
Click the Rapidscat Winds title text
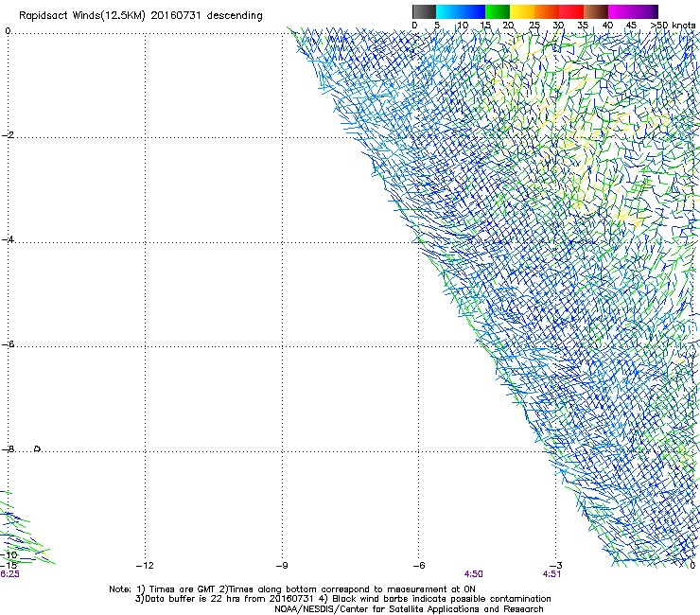(x=141, y=16)
